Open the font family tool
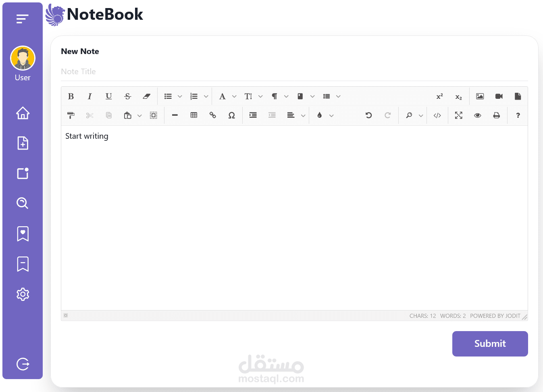The height and width of the screenshot is (392, 543). tap(222, 96)
